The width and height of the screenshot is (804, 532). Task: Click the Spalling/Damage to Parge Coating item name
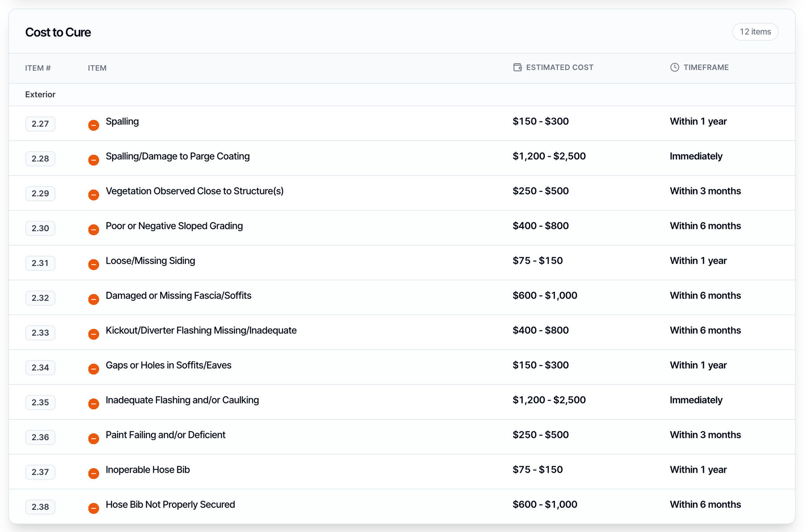[x=178, y=156]
